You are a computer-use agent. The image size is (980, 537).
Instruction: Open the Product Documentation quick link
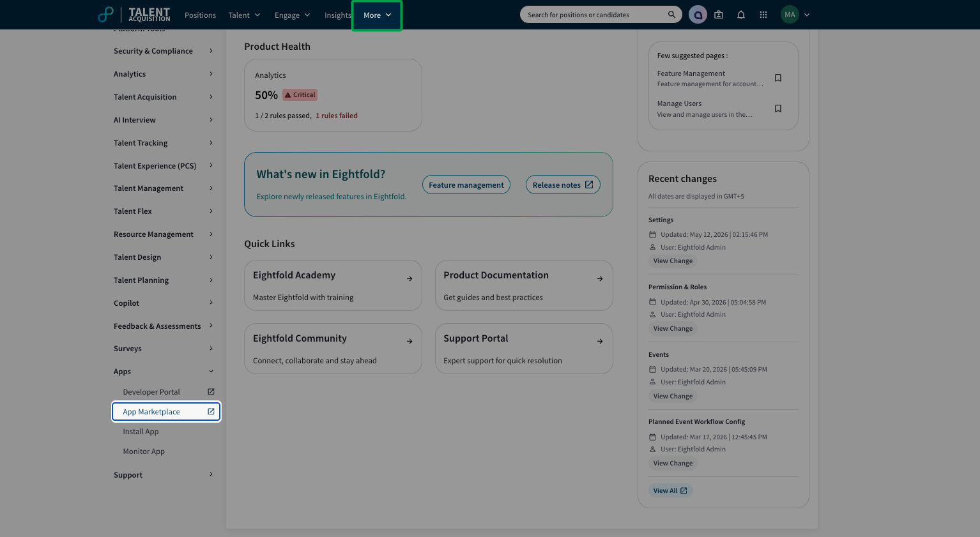tap(524, 285)
